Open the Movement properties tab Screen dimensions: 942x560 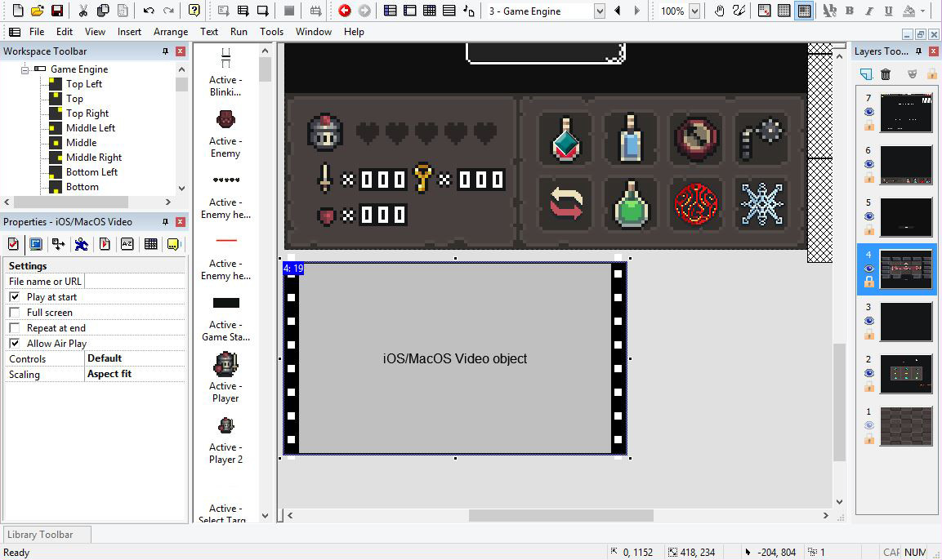[x=80, y=243]
